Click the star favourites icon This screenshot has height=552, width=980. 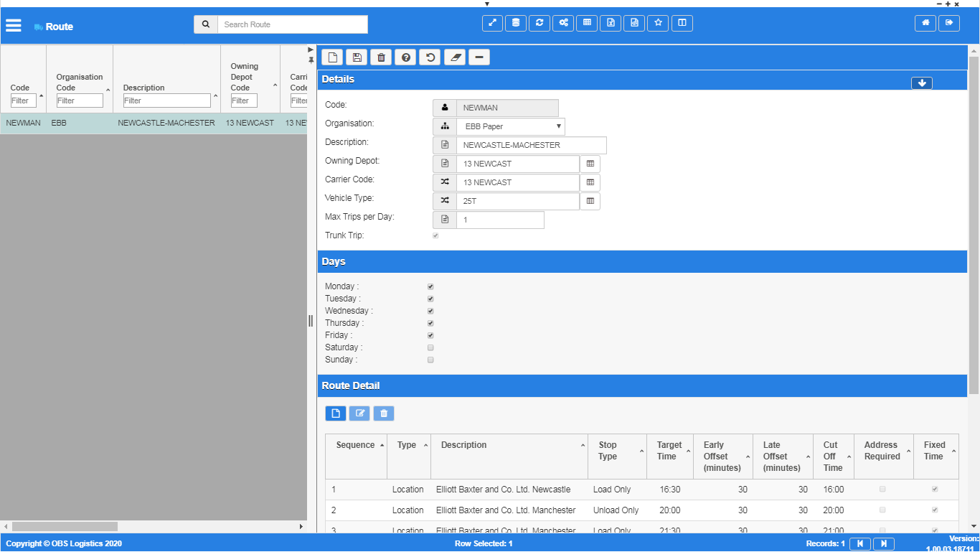(x=658, y=23)
